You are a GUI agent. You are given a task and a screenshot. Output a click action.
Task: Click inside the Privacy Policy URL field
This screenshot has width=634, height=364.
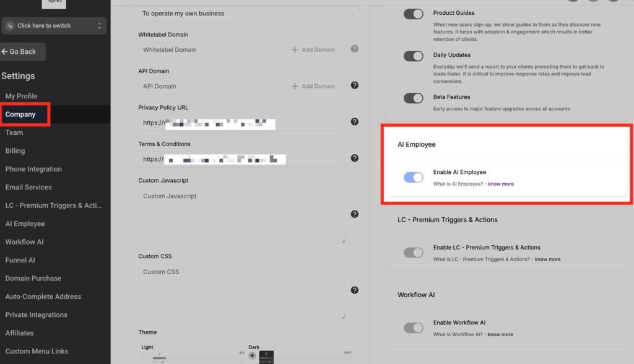241,123
